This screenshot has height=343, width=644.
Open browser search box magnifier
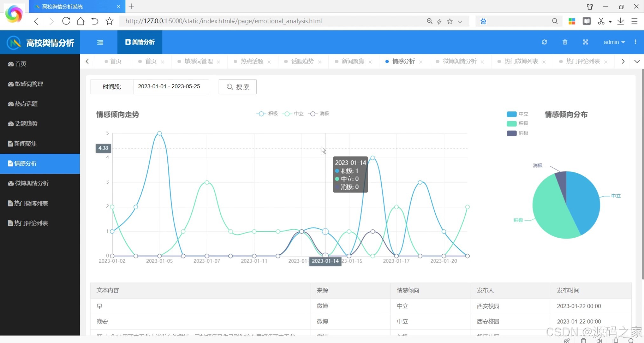pos(555,21)
